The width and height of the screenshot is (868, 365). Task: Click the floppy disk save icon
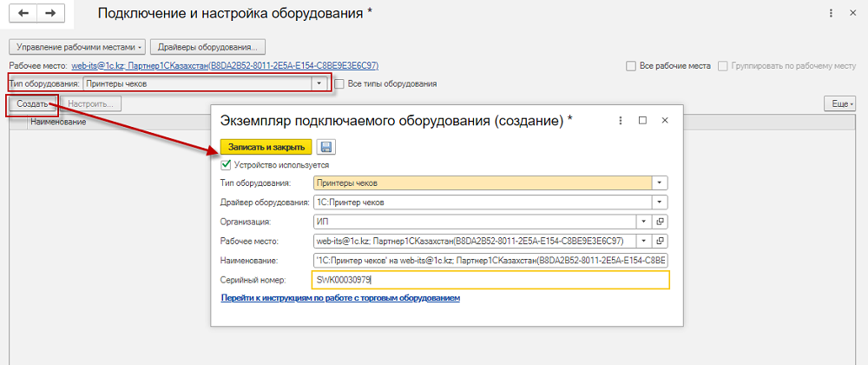326,147
